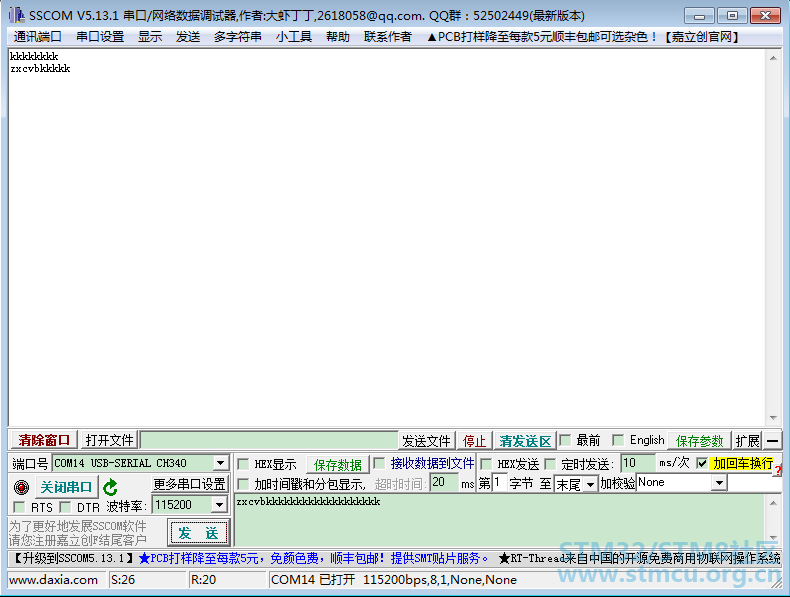This screenshot has width=790, height=597.
Task: Enable 加时间戳和分包显示 checkbox
Action: pyautogui.click(x=243, y=484)
